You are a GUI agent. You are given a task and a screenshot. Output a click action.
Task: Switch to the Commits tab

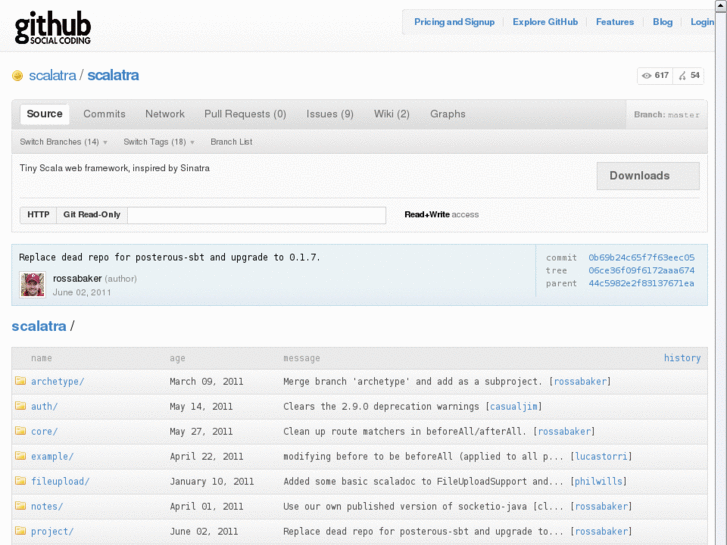[x=104, y=114]
